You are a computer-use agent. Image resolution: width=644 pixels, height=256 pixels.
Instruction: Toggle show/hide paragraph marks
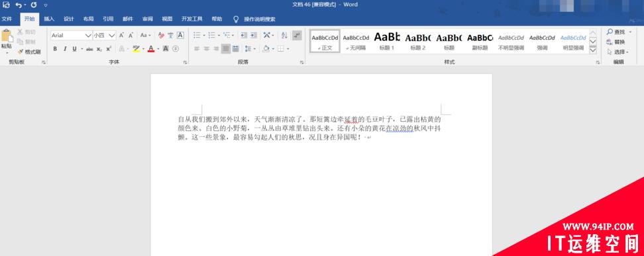point(297,36)
